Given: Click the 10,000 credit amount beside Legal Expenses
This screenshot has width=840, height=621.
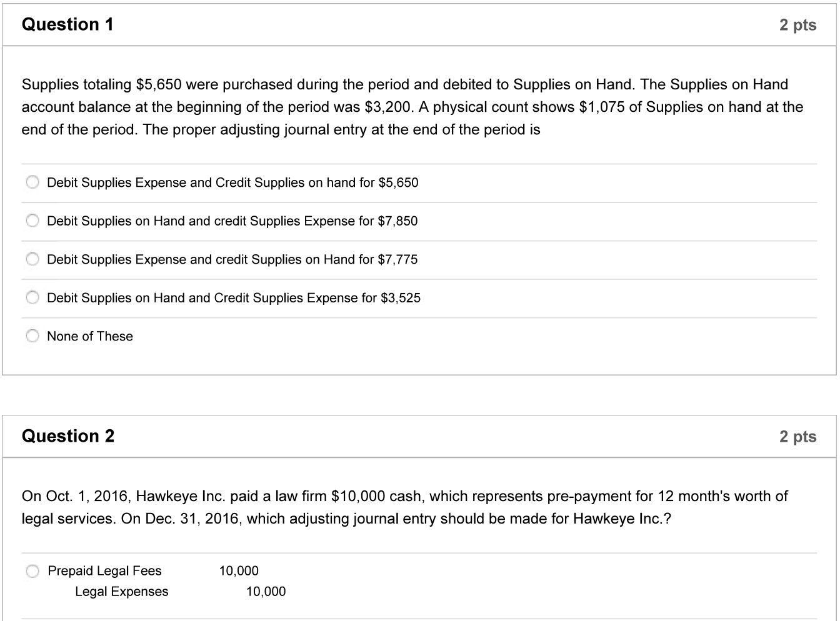Looking at the screenshot, I should coord(266,592).
